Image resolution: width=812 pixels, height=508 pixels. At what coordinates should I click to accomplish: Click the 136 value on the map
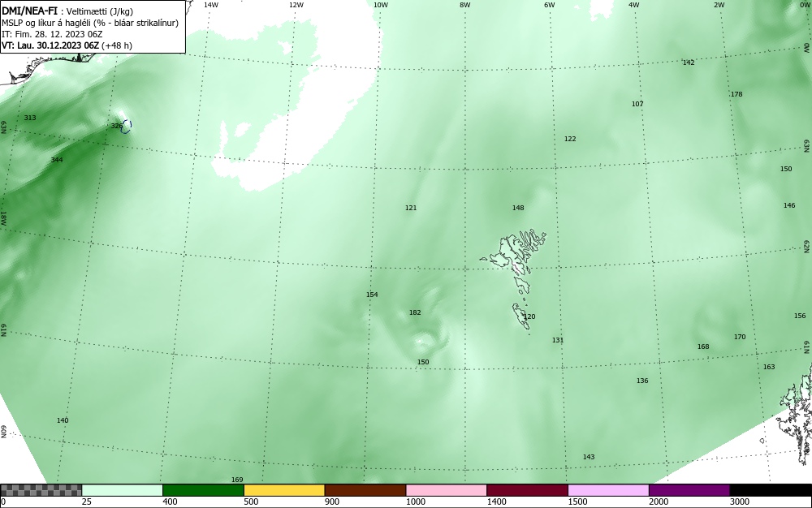point(642,381)
